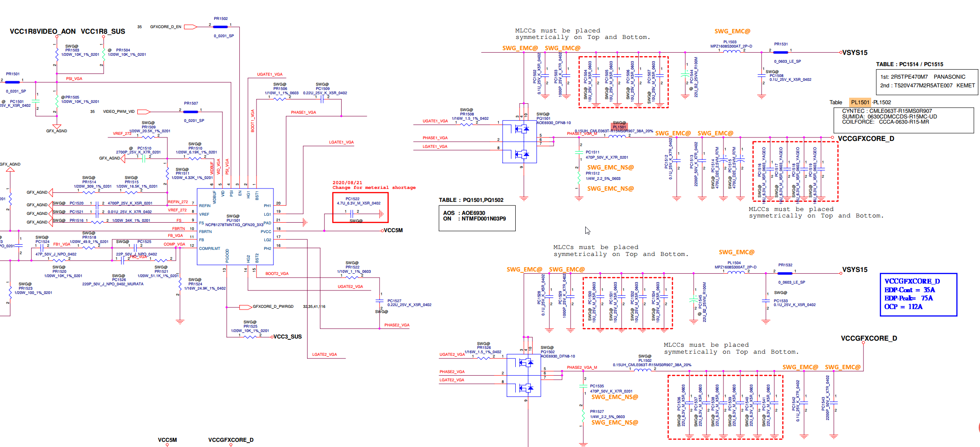This screenshot has height=447, width=980.
Task: Select the PC1522 capacitor symbol
Action: (x=352, y=213)
